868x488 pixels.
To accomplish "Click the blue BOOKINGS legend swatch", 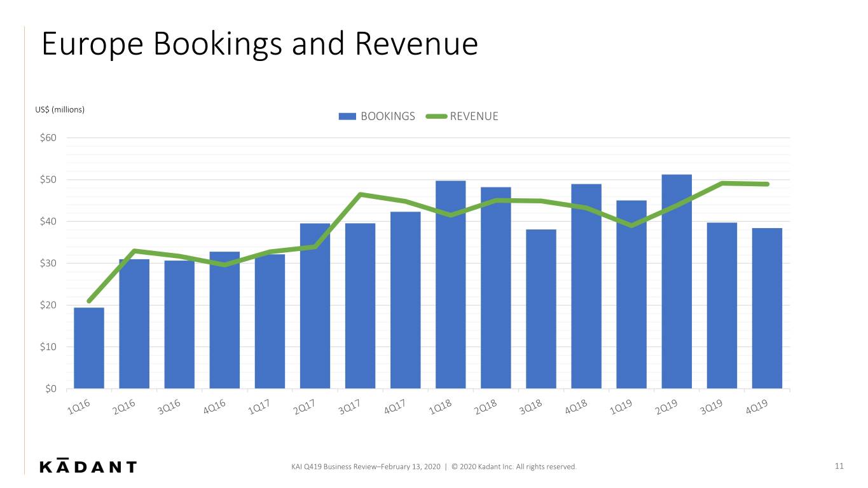I will [x=347, y=116].
